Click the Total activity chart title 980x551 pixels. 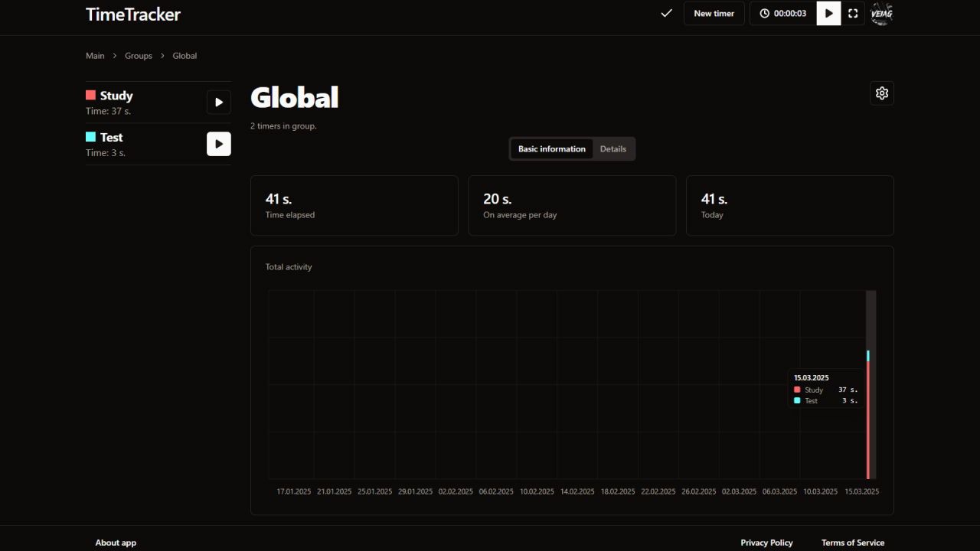(289, 267)
